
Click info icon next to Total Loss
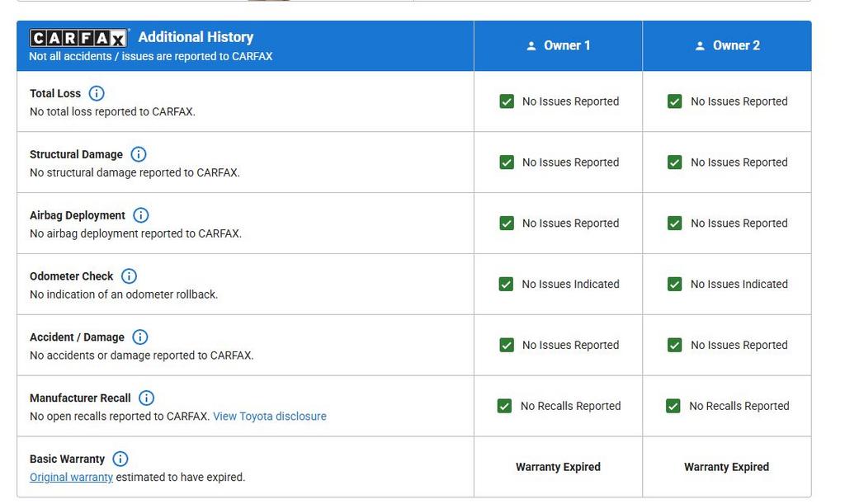(97, 93)
